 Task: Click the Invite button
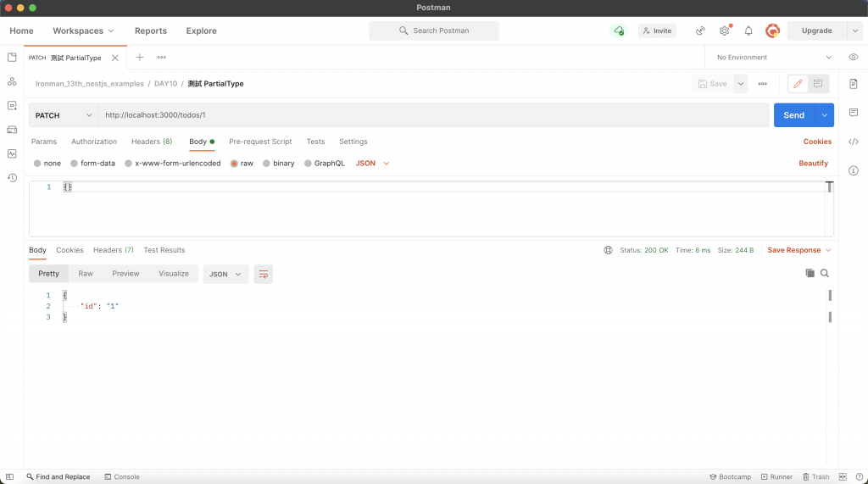tap(657, 31)
